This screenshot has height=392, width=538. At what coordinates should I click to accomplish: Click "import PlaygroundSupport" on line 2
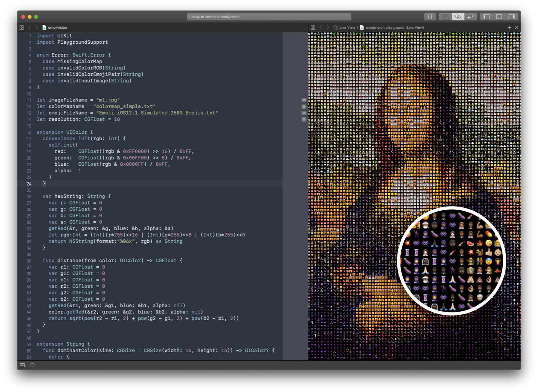pyautogui.click(x=72, y=42)
